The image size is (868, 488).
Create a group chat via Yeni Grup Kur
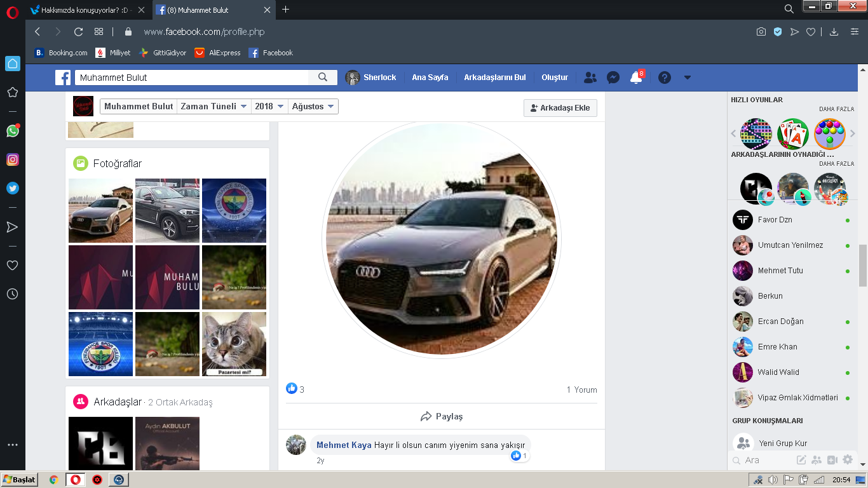click(783, 444)
